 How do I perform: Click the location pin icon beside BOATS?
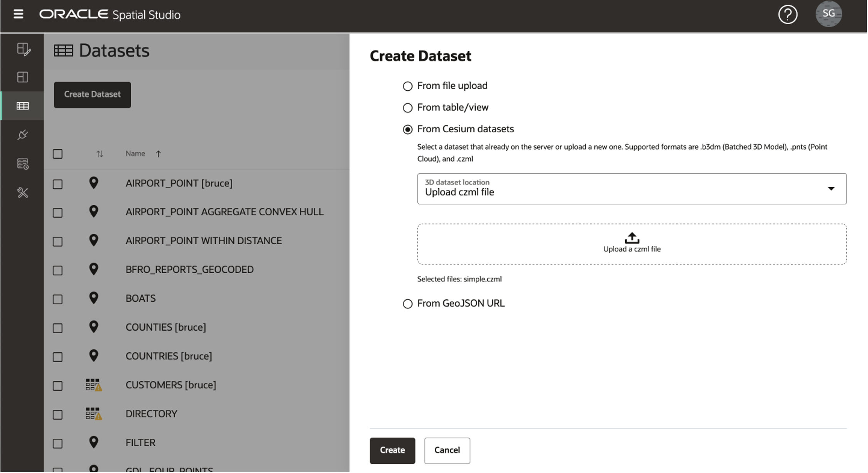(94, 297)
